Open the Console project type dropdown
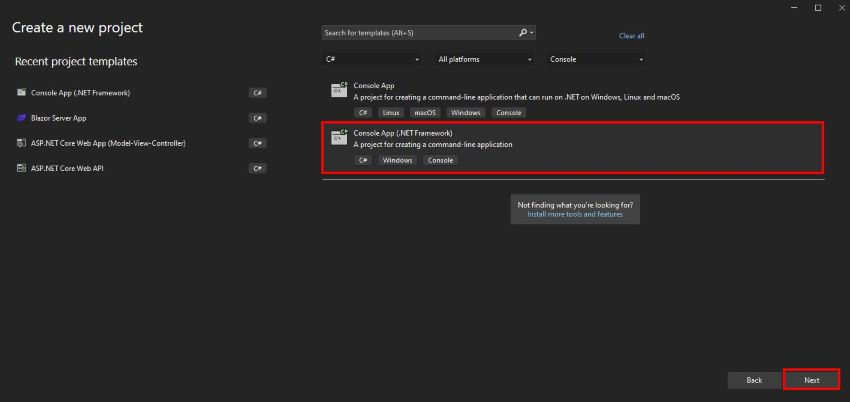This screenshot has height=402, width=850. click(596, 60)
